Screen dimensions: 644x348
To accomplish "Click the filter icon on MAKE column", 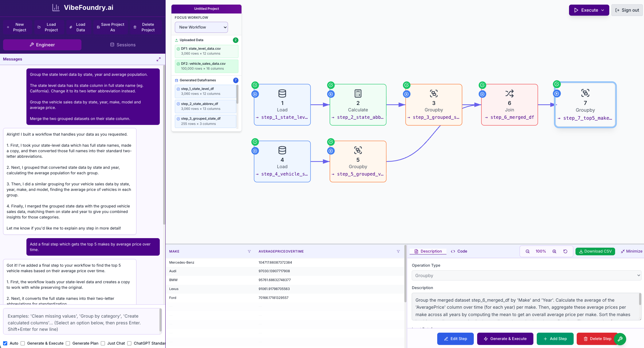I will 249,251.
